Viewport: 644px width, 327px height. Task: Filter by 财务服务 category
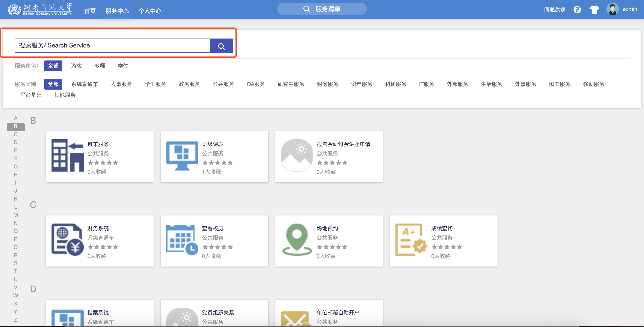point(328,84)
